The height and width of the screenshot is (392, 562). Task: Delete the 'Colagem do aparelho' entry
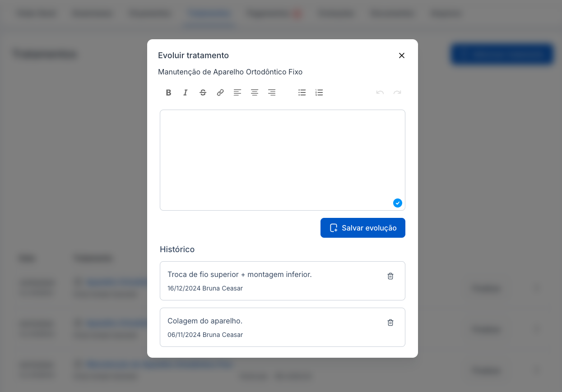coord(390,323)
